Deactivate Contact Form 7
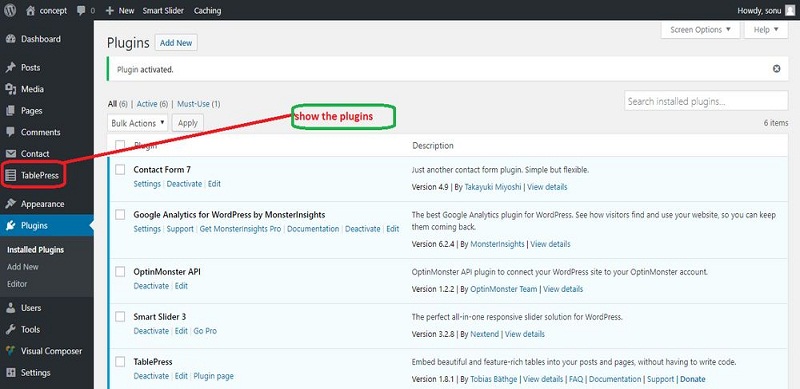Viewport: 800px width, 389px height. pos(184,184)
